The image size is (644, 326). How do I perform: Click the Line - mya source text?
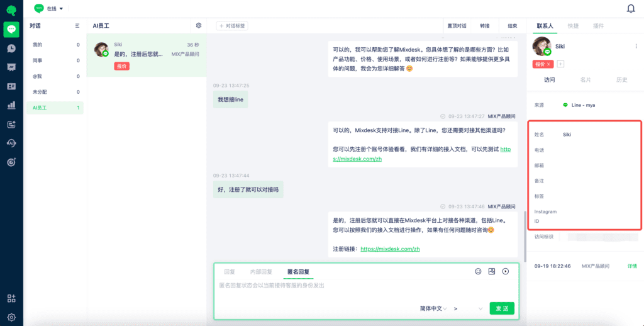(x=583, y=105)
